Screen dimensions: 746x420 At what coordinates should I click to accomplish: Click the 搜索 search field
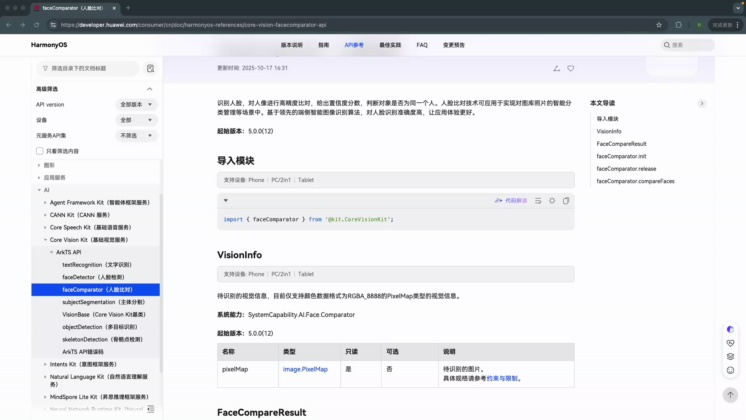coord(690,45)
